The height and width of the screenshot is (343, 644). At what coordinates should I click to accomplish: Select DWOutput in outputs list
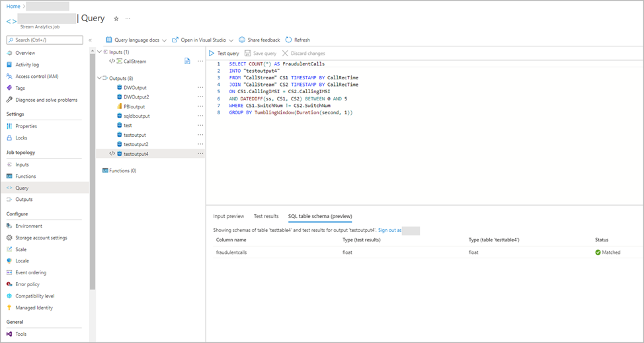tap(135, 87)
